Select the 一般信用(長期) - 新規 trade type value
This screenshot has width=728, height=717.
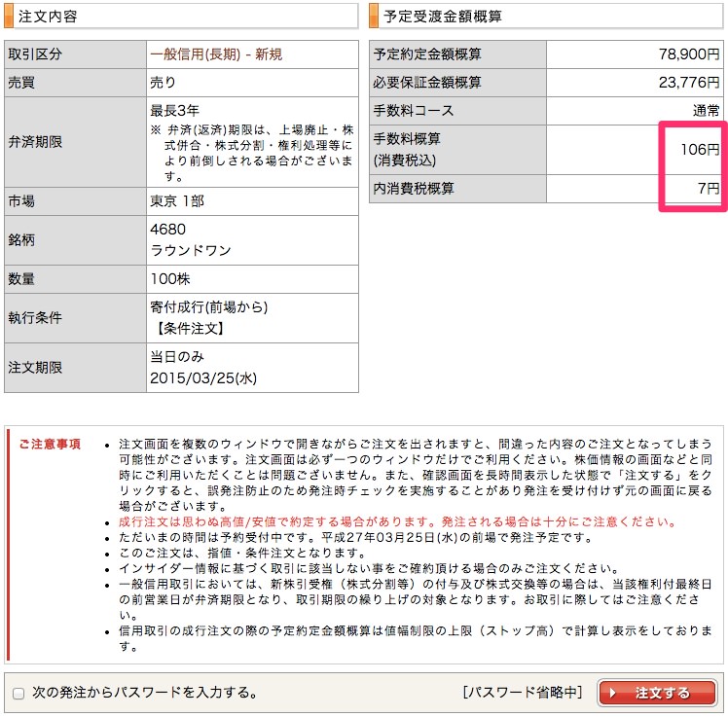pyautogui.click(x=216, y=54)
